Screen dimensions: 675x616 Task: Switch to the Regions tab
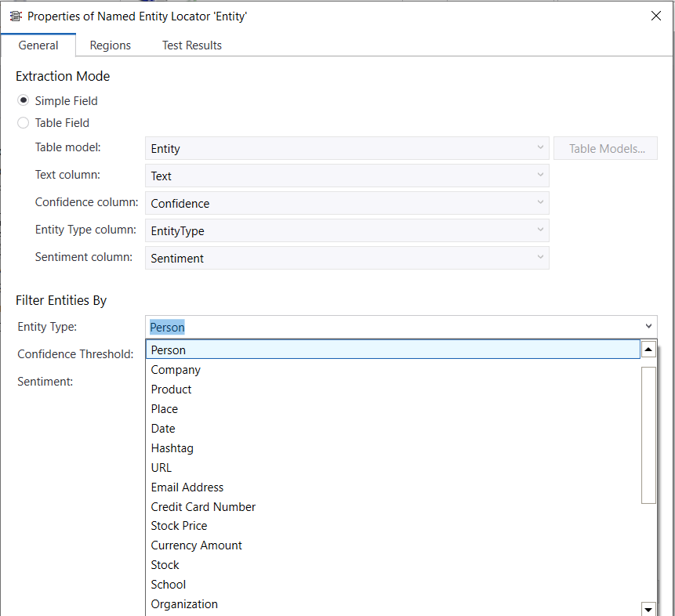coord(111,45)
